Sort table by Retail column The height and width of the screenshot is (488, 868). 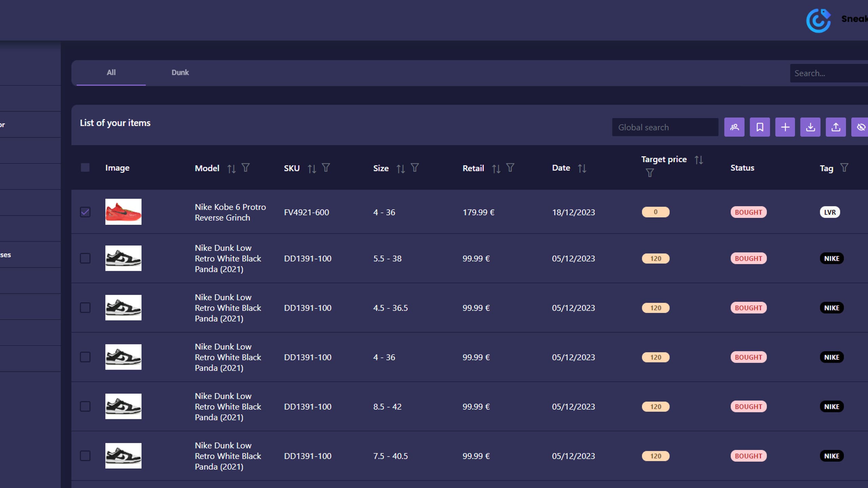click(496, 168)
